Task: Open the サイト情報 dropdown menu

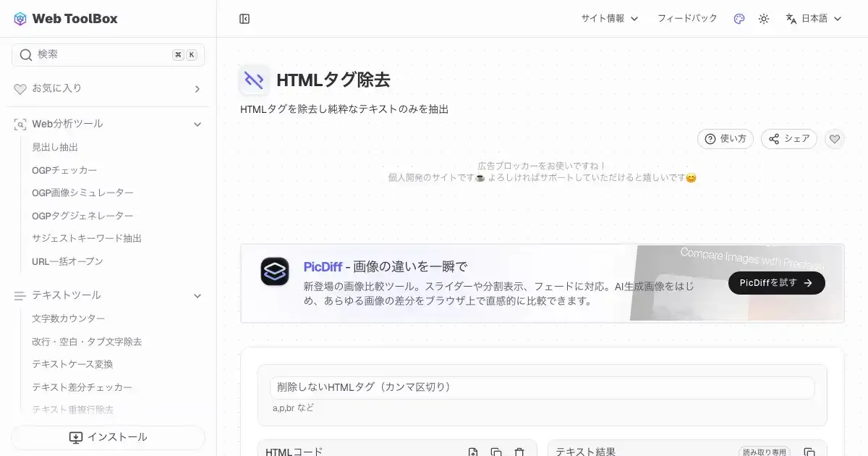Action: 609,19
